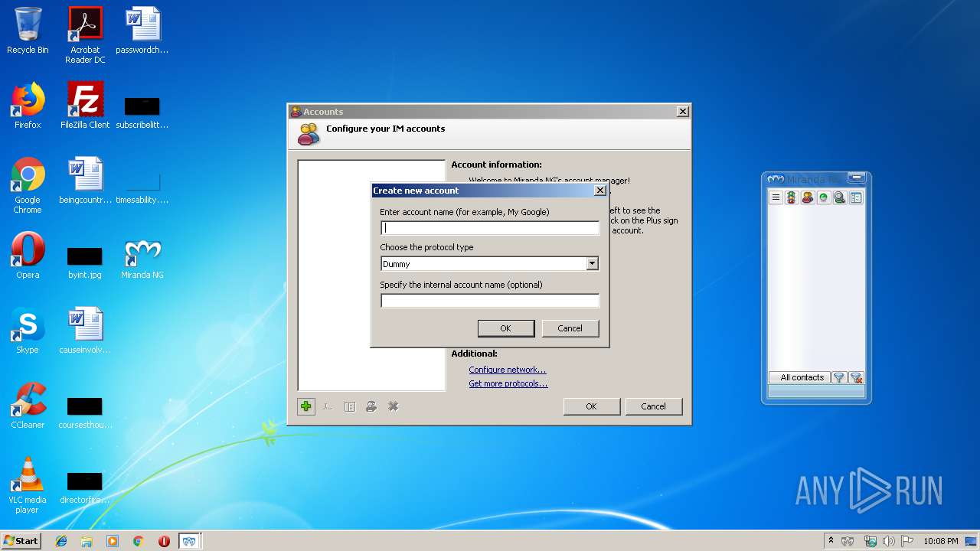Select Miranda NG desktop shortcut
This screenshot has height=551, width=980.
click(142, 260)
